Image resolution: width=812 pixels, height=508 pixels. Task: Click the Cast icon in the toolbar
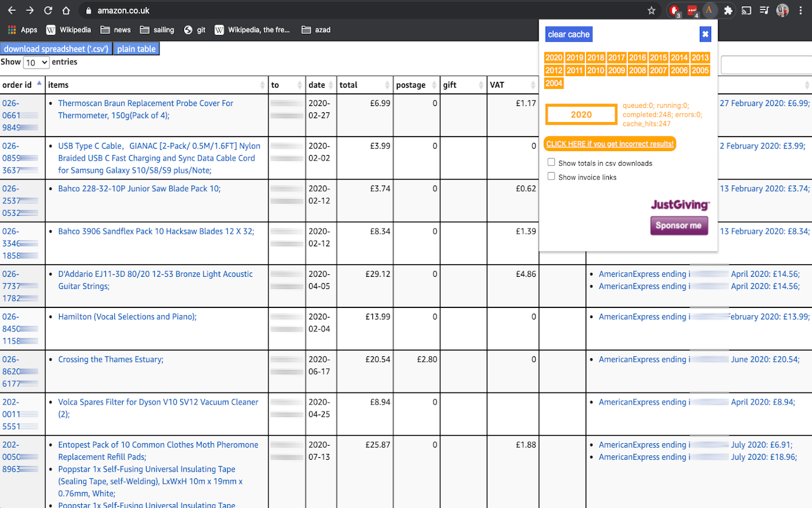(745, 10)
